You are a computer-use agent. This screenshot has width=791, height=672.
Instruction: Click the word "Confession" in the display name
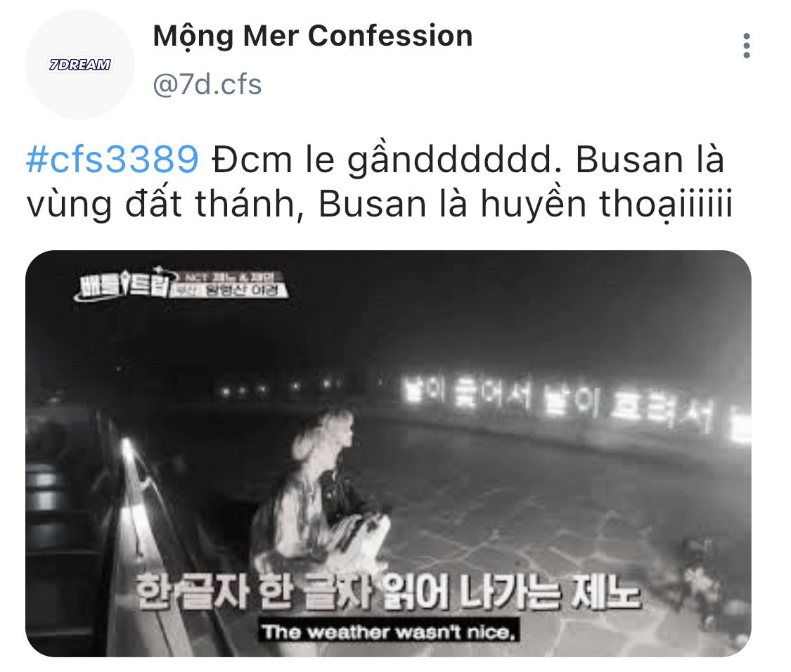click(390, 37)
